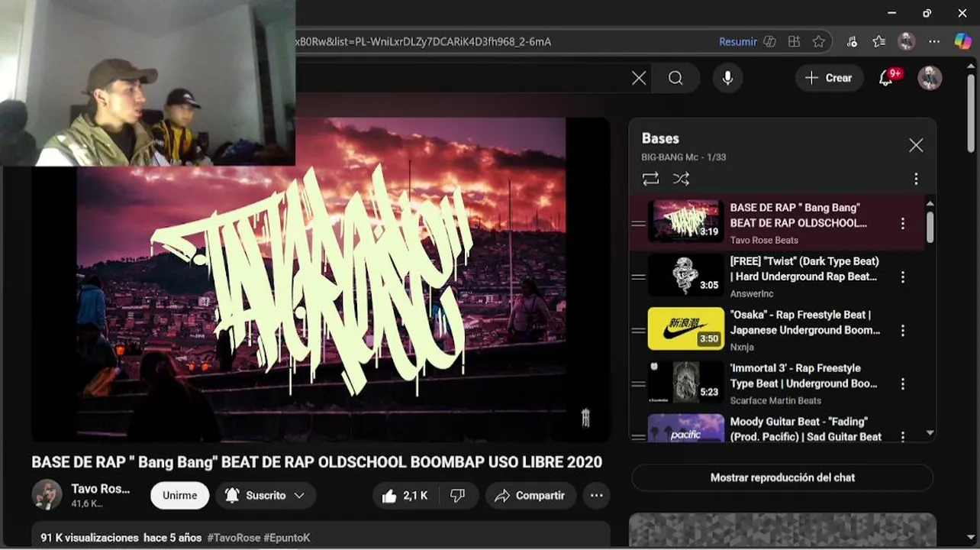This screenshot has width=980, height=550.
Task: Click the Compartir button
Action: click(x=530, y=496)
